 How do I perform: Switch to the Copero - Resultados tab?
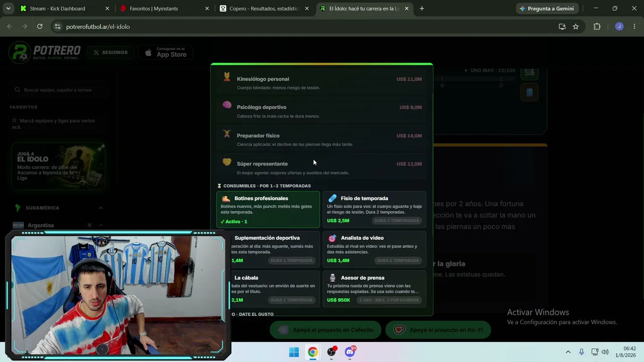(264, 9)
